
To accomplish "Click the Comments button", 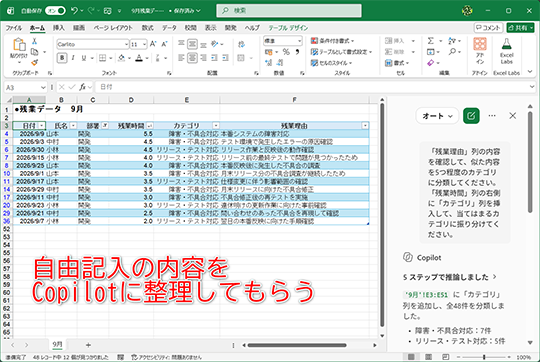I will [488, 28].
